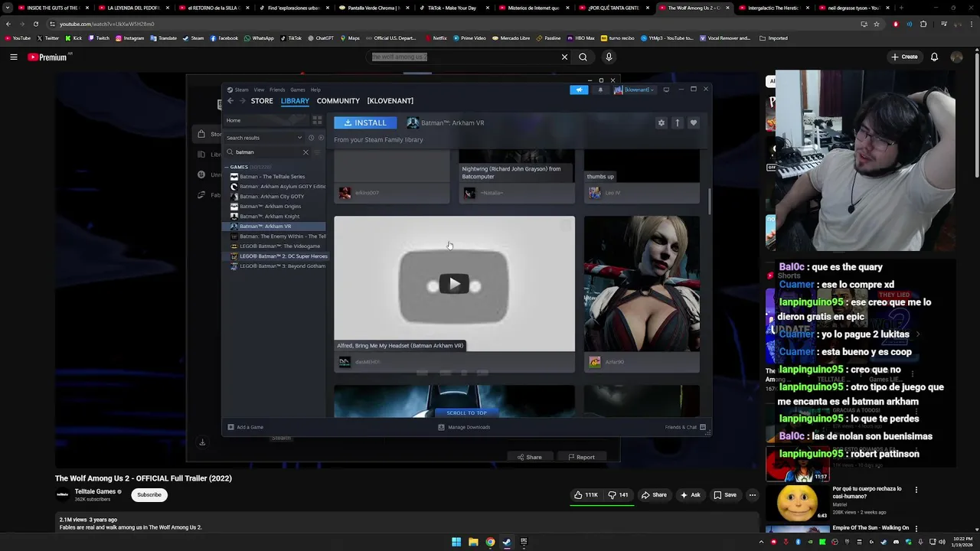Click the recent activity clock icon
The image size is (980, 551).
click(311, 138)
